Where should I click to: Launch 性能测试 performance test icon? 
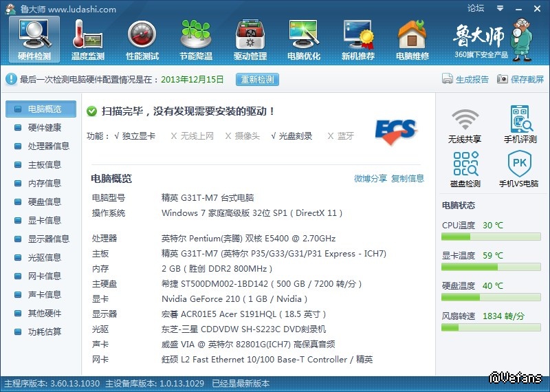click(x=142, y=39)
